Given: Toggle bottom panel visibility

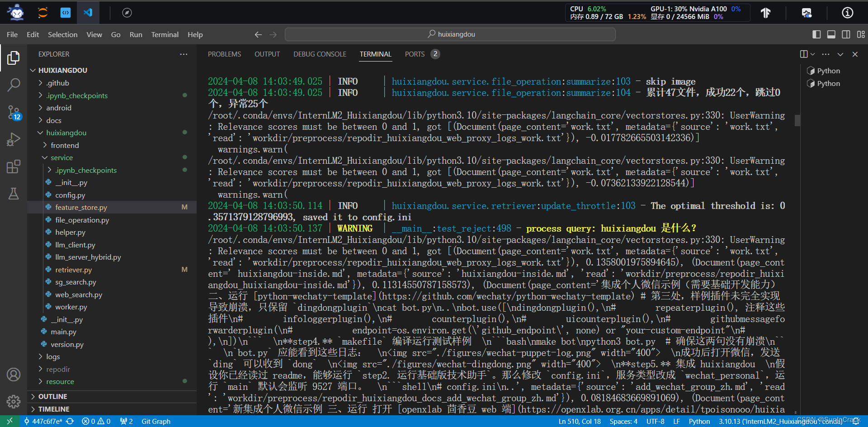Looking at the screenshot, I should pos(831,34).
